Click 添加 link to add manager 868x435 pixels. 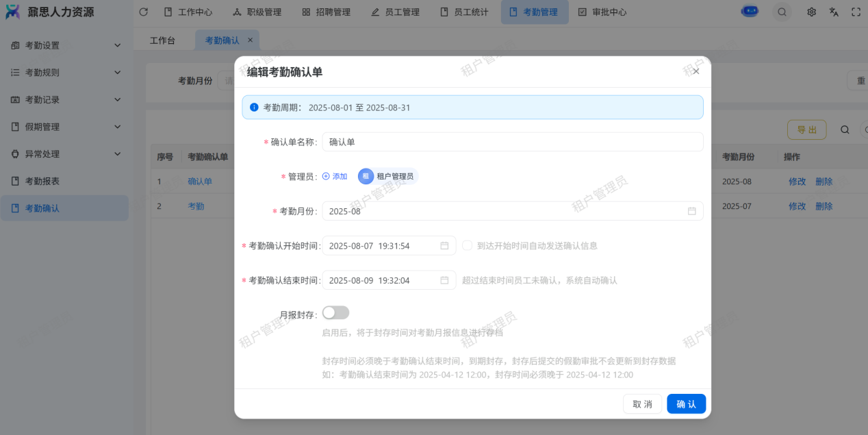pyautogui.click(x=335, y=176)
